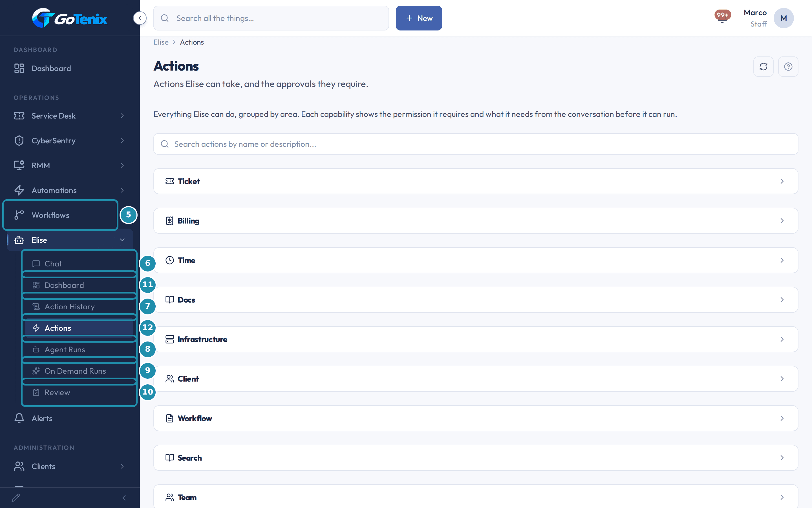Expand the Billing actions group chevron
The width and height of the screenshot is (812, 508).
click(x=782, y=221)
